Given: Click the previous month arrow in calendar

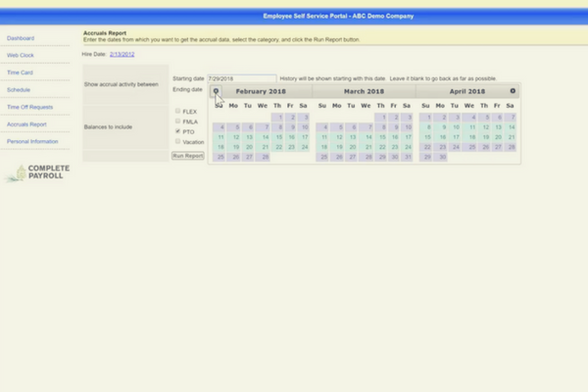Looking at the screenshot, I should click(x=217, y=90).
